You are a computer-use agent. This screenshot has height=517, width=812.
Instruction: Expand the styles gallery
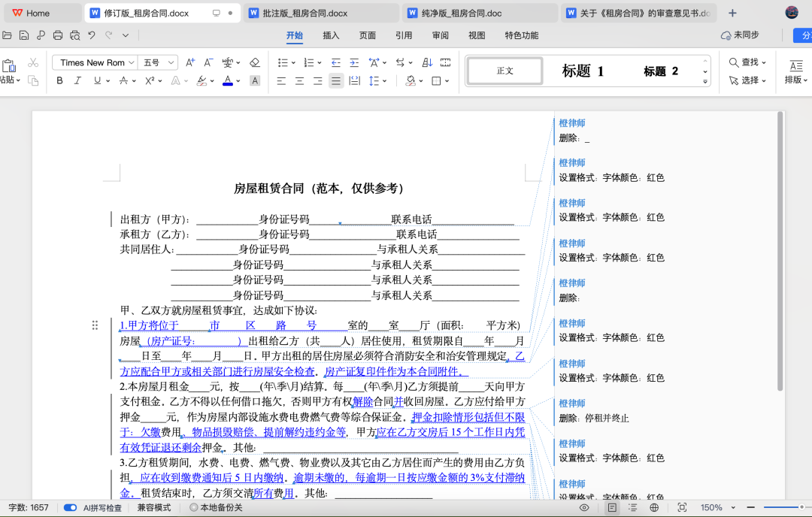704,82
